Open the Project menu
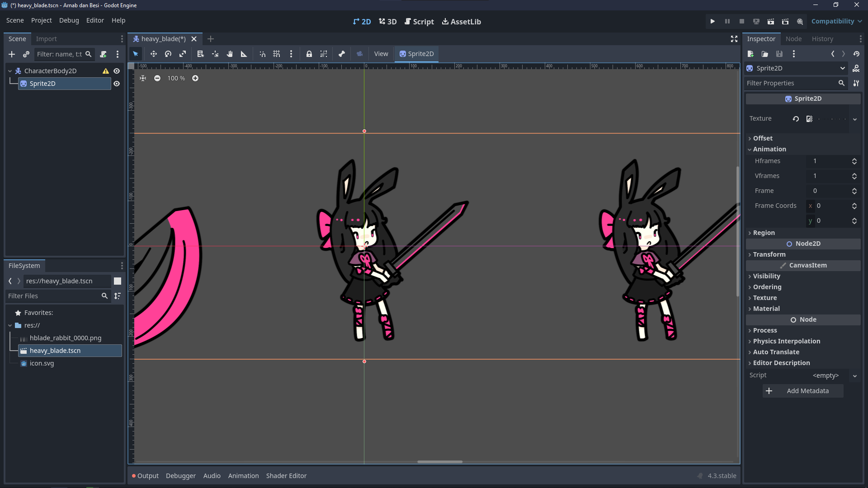Screen dimensions: 868x488 (x=41, y=20)
